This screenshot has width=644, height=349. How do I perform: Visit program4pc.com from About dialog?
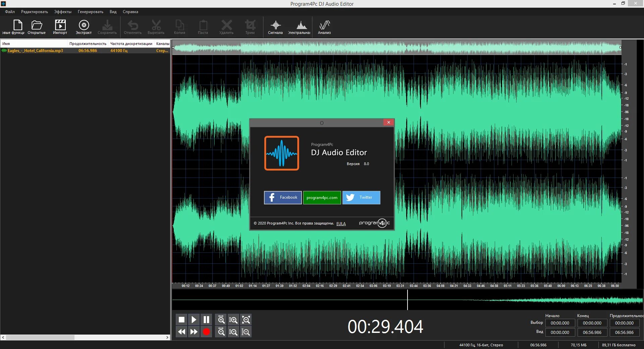[322, 198]
